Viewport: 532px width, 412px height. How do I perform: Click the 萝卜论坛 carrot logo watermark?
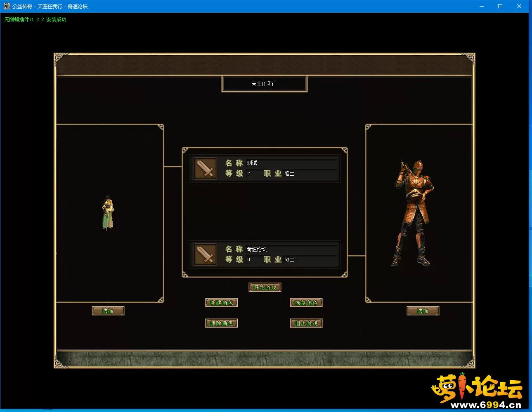point(477,390)
